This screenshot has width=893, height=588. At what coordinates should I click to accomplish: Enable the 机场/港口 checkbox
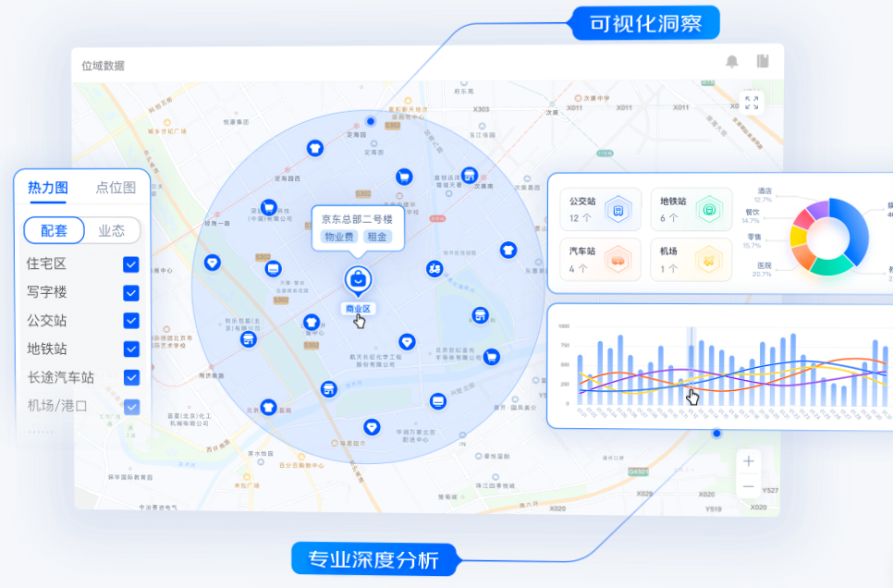point(130,405)
